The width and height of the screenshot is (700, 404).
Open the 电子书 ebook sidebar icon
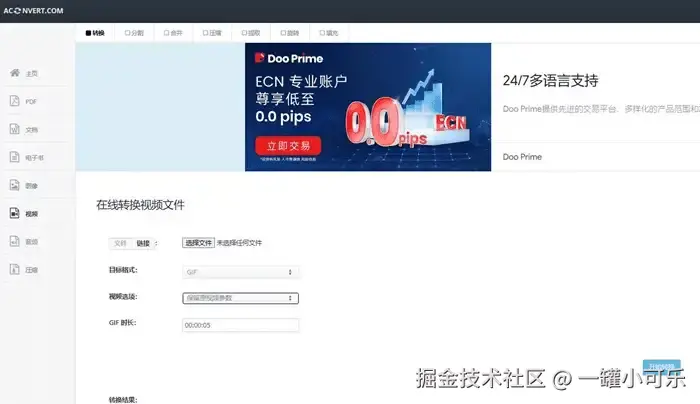(x=15, y=157)
